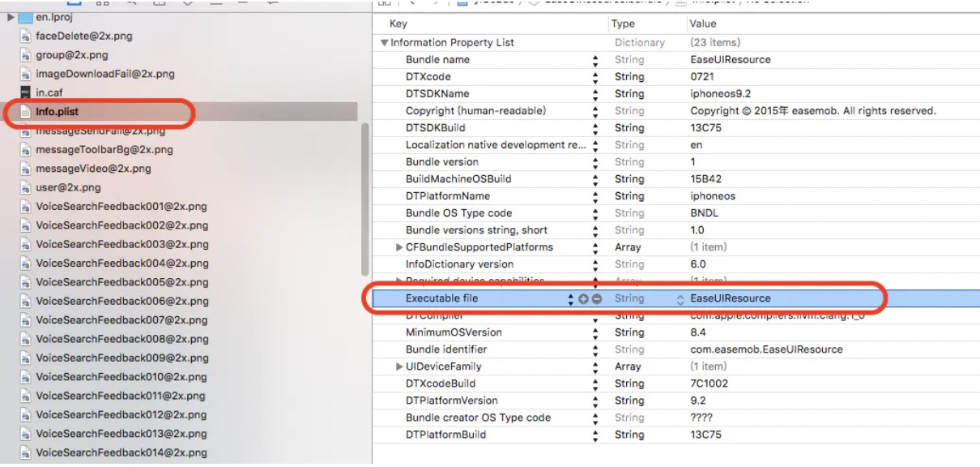Click the DTPlatformName key
The height and width of the screenshot is (467, 980).
click(448, 196)
